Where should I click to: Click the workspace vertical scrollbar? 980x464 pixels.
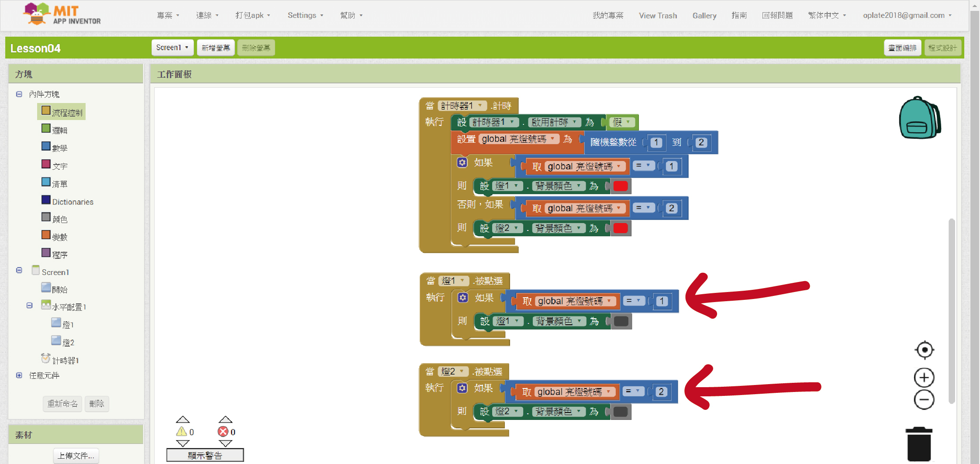[x=952, y=311]
